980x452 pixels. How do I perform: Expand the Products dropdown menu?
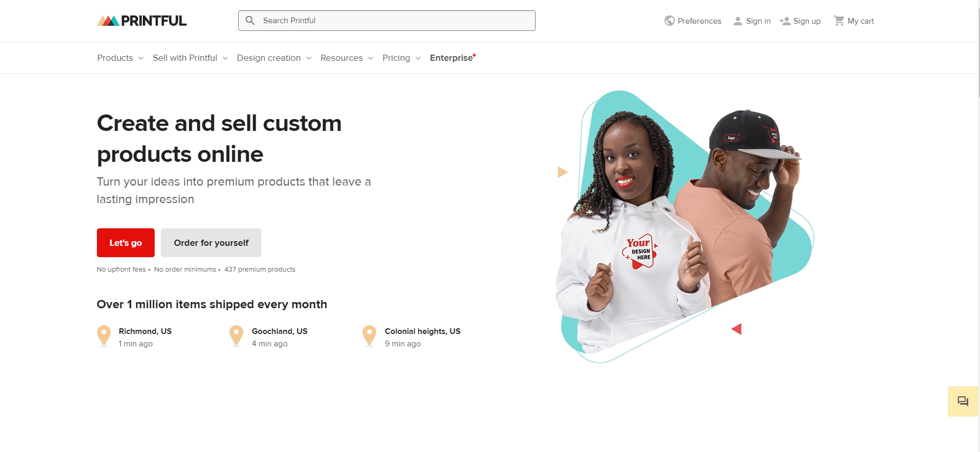click(x=120, y=58)
